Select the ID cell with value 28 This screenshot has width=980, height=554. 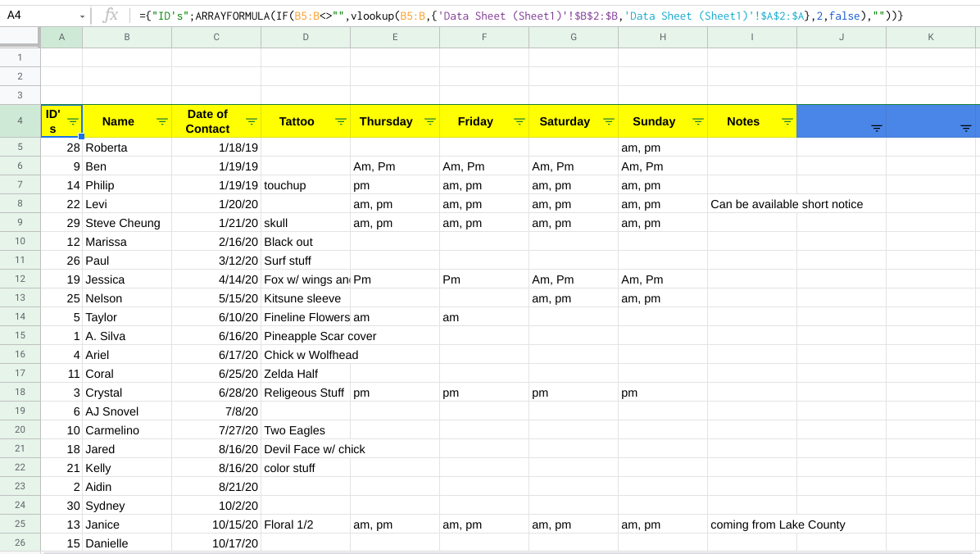click(61, 148)
